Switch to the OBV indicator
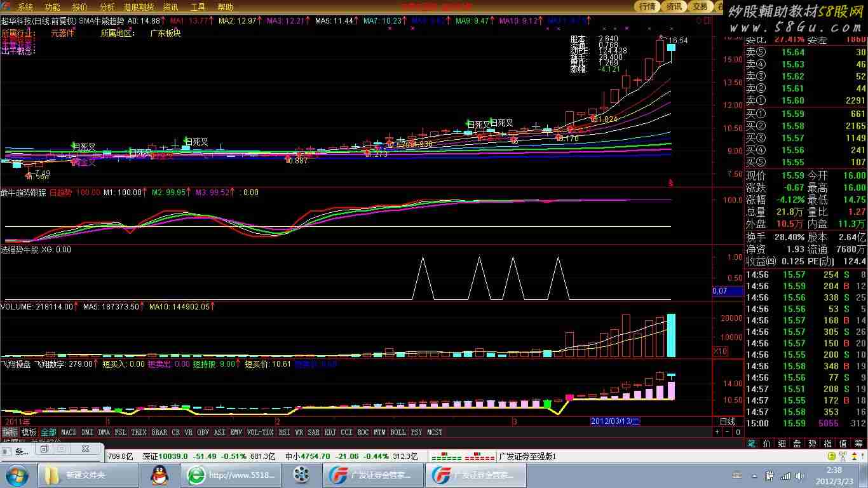868x488 pixels. click(203, 432)
